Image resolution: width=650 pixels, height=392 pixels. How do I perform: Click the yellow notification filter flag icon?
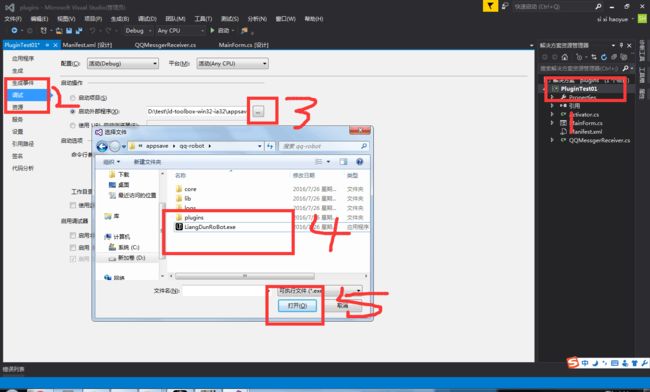490,6
